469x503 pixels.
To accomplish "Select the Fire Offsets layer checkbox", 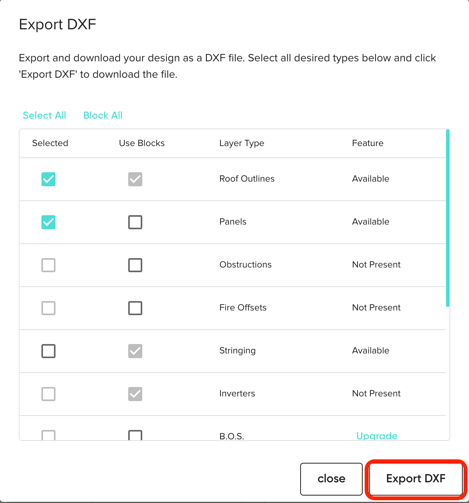I will coord(48,308).
